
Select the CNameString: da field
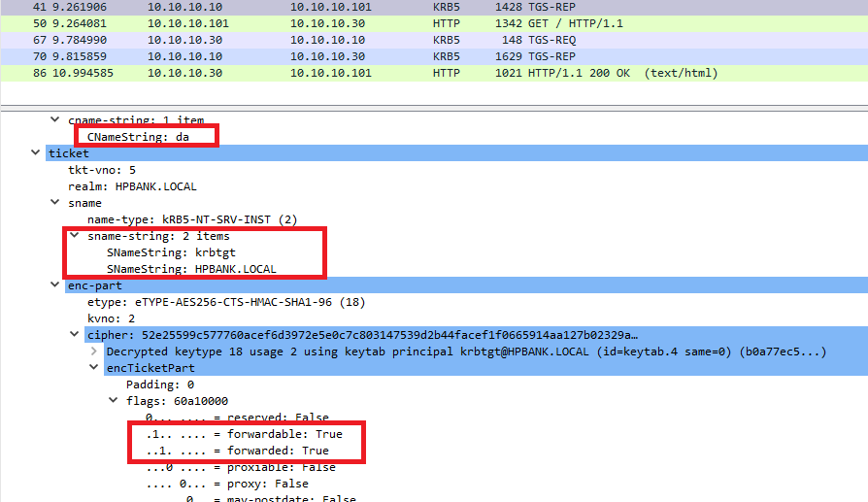(138, 137)
